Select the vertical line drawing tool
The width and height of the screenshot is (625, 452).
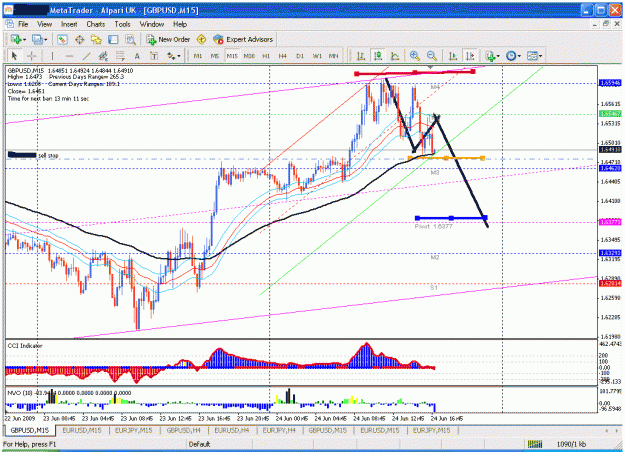point(52,56)
